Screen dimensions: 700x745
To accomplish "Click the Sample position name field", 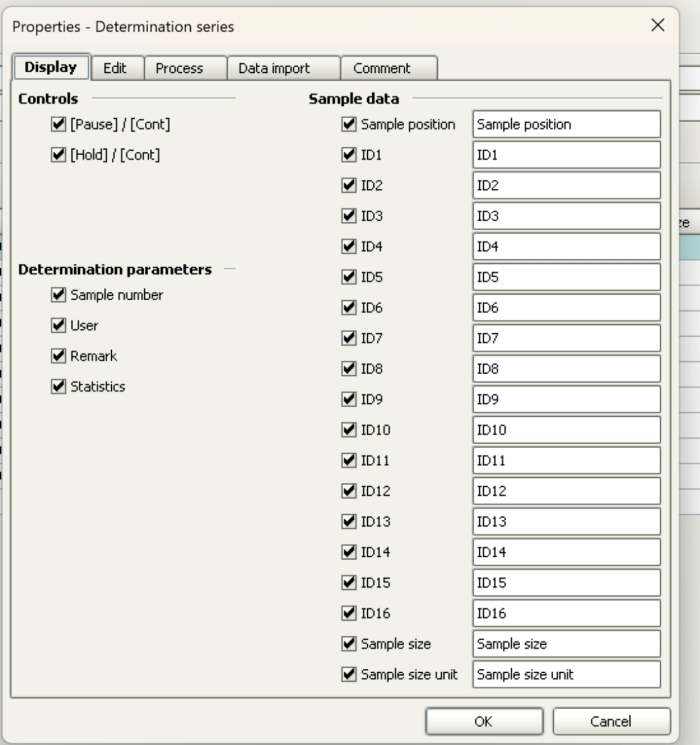I will [x=566, y=124].
